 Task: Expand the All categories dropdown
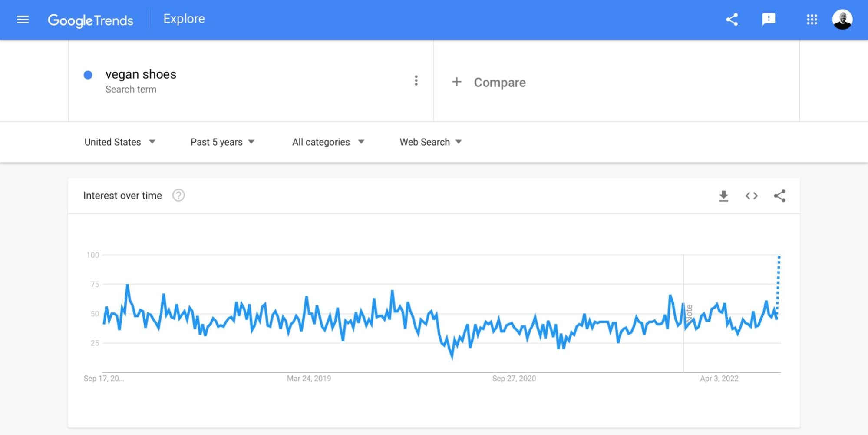click(x=328, y=142)
